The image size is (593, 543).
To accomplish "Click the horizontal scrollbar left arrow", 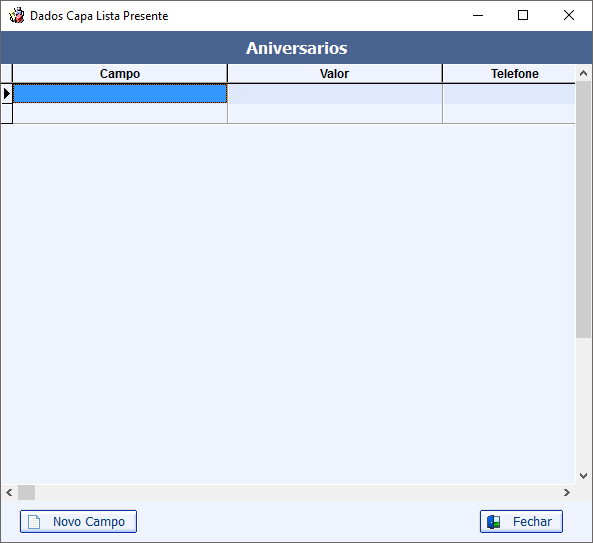I will (x=9, y=492).
